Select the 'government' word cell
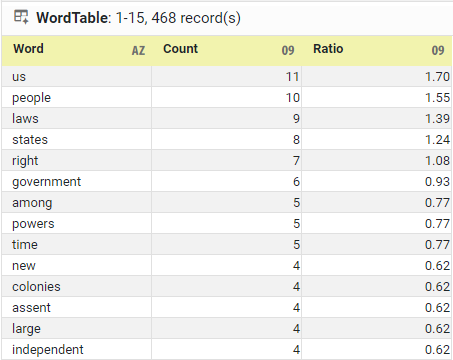This screenshot has height=360, width=453. coord(77,181)
